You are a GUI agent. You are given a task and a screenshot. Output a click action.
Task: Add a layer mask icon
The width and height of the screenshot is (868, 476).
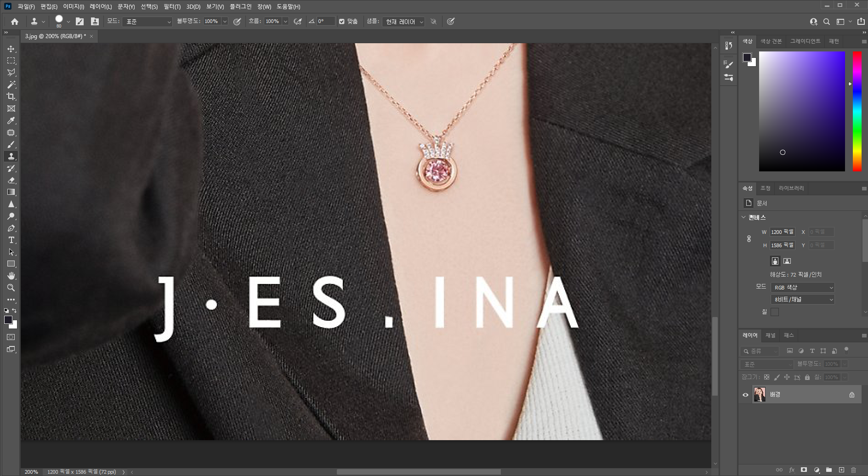tap(804, 470)
